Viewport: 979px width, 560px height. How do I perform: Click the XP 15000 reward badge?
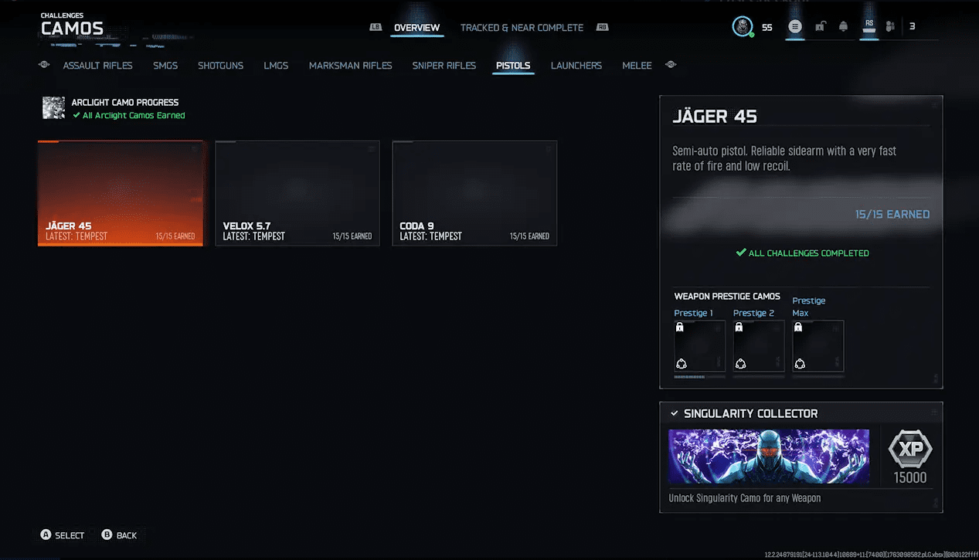click(910, 457)
